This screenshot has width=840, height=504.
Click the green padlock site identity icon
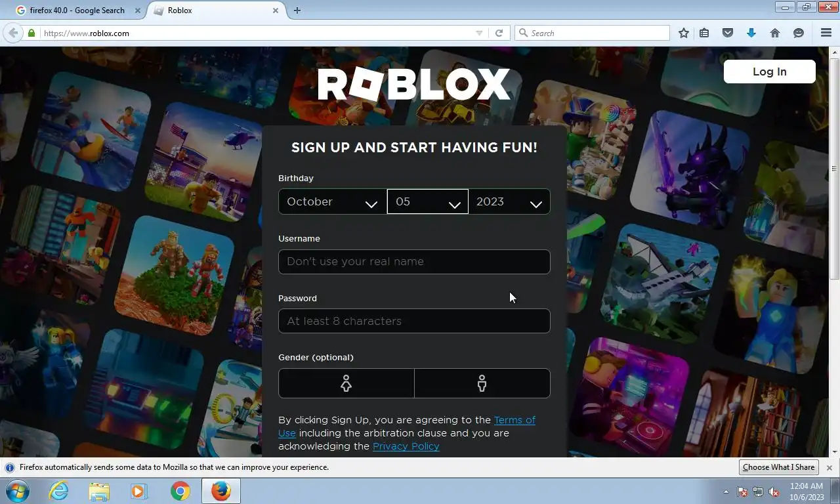coord(31,33)
